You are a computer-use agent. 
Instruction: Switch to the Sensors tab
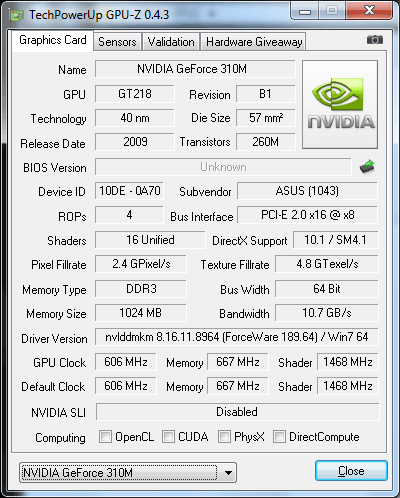[117, 42]
